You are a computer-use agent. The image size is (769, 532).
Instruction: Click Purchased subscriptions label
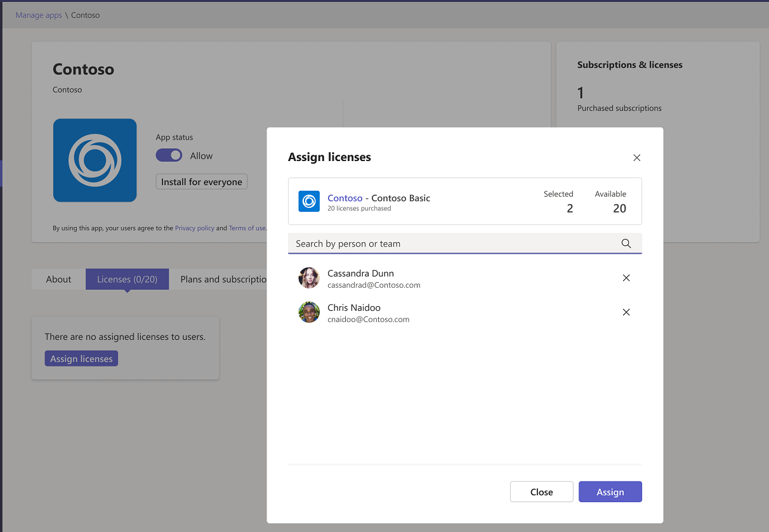(619, 108)
